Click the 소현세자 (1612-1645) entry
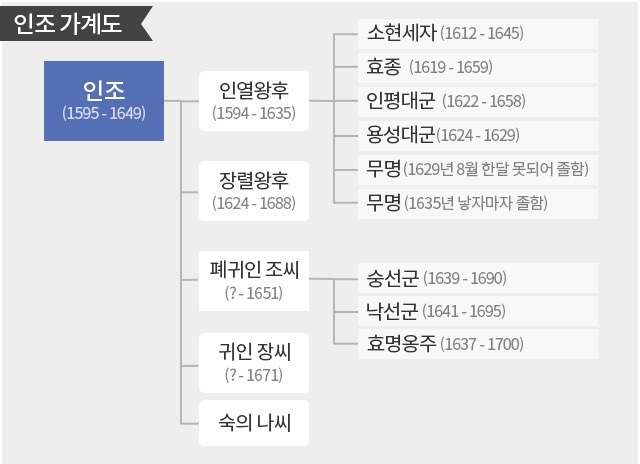Screen dimensions: 640x464 tap(477, 33)
